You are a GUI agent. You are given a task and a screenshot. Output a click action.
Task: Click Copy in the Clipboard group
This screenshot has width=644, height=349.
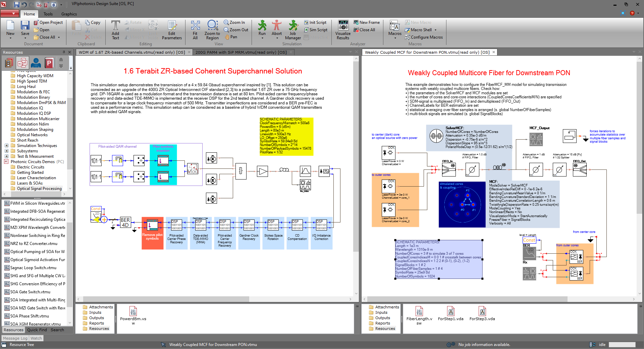(x=93, y=22)
